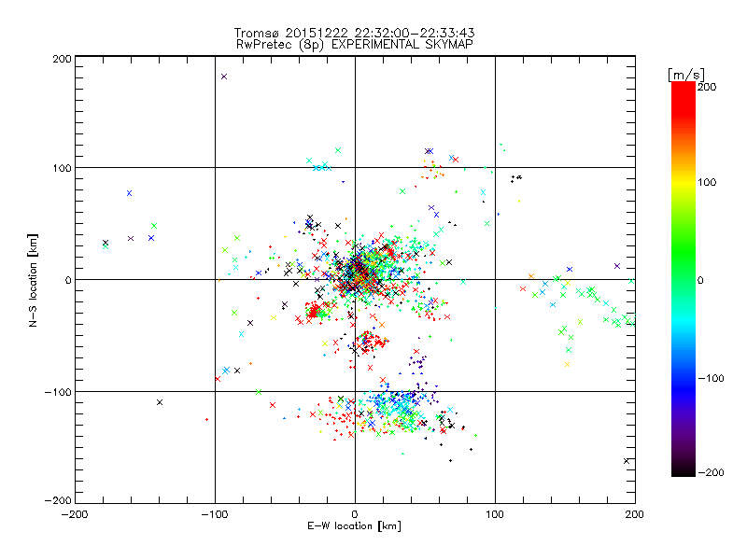Image resolution: width=747 pixels, height=560 pixels.
Task: Click the title line "Tromsø 20151222 22:32:00-22:33:43"
Action: tap(354, 33)
